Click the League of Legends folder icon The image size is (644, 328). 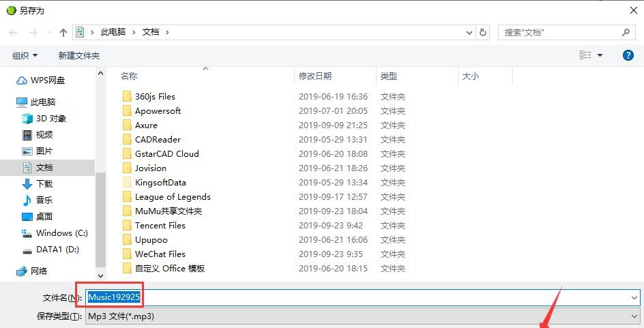pyautogui.click(x=127, y=196)
